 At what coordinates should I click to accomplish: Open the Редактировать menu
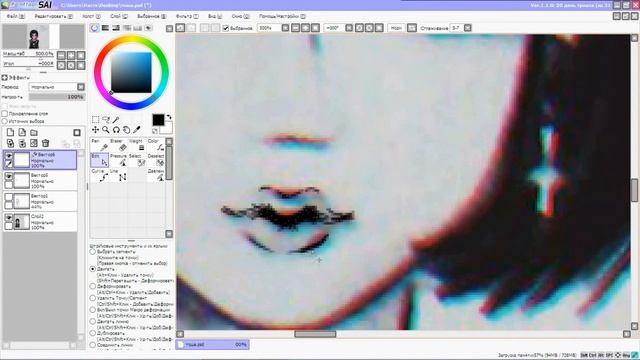53,16
